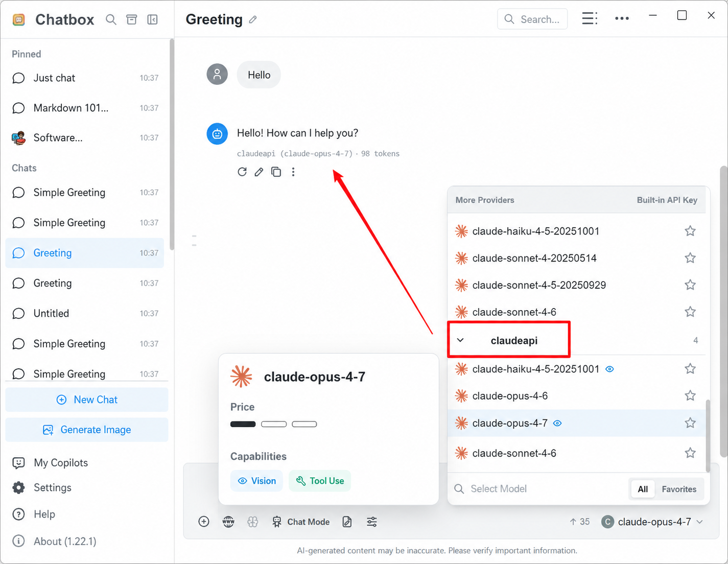The width and height of the screenshot is (728, 564).
Task: Show All models tab
Action: pyautogui.click(x=643, y=489)
